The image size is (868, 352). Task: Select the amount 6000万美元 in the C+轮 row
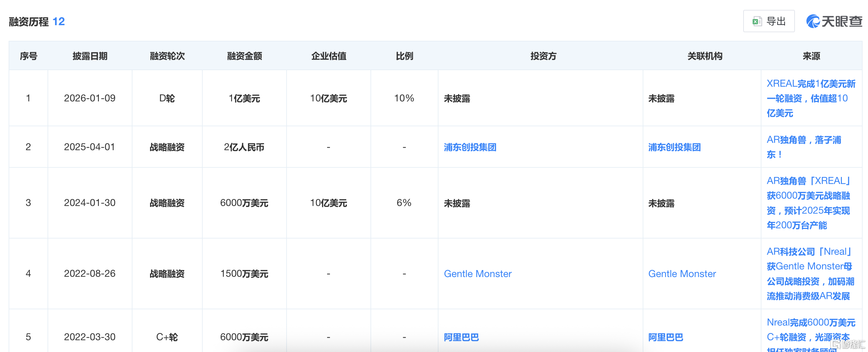click(244, 337)
